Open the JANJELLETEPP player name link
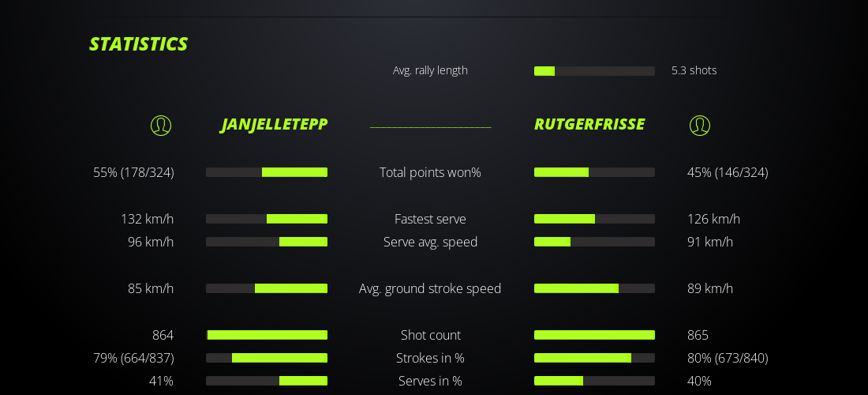This screenshot has width=868, height=395. coord(274,125)
